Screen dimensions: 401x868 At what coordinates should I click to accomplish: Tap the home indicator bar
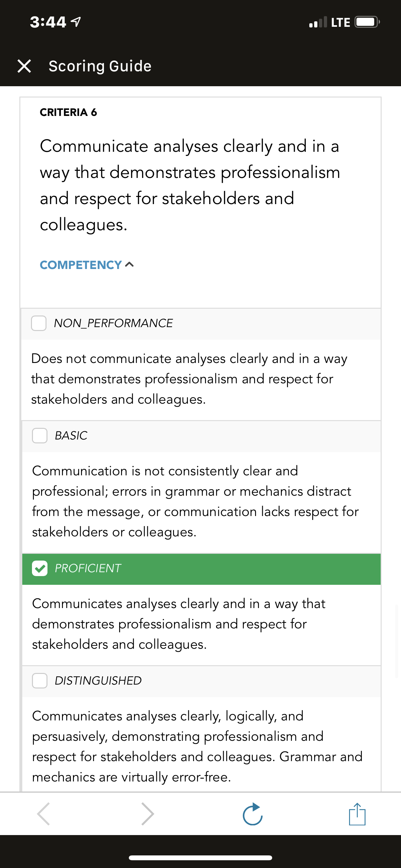pyautogui.click(x=200, y=858)
